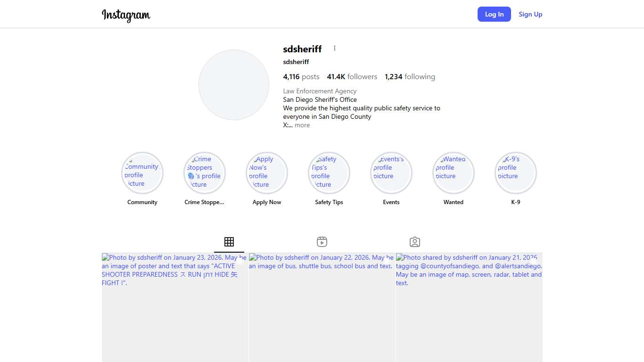Open the Events highlight
644x362 pixels.
pyautogui.click(x=391, y=173)
